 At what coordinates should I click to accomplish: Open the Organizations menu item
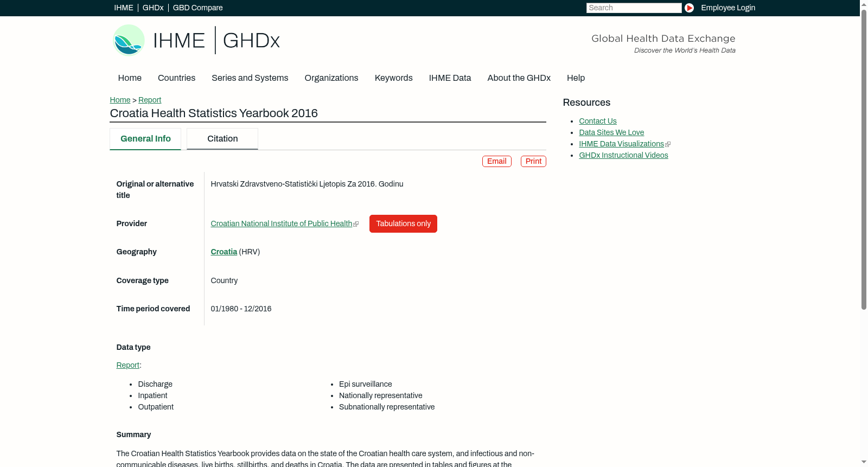331,78
